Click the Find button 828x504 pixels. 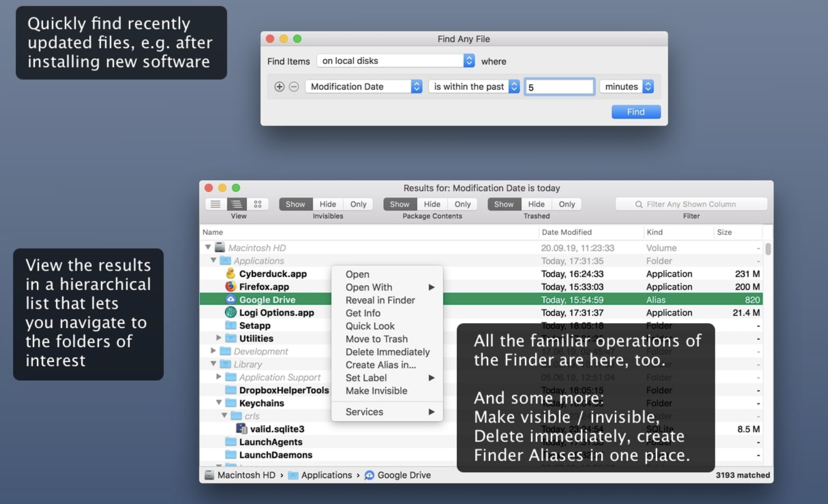pyautogui.click(x=635, y=112)
